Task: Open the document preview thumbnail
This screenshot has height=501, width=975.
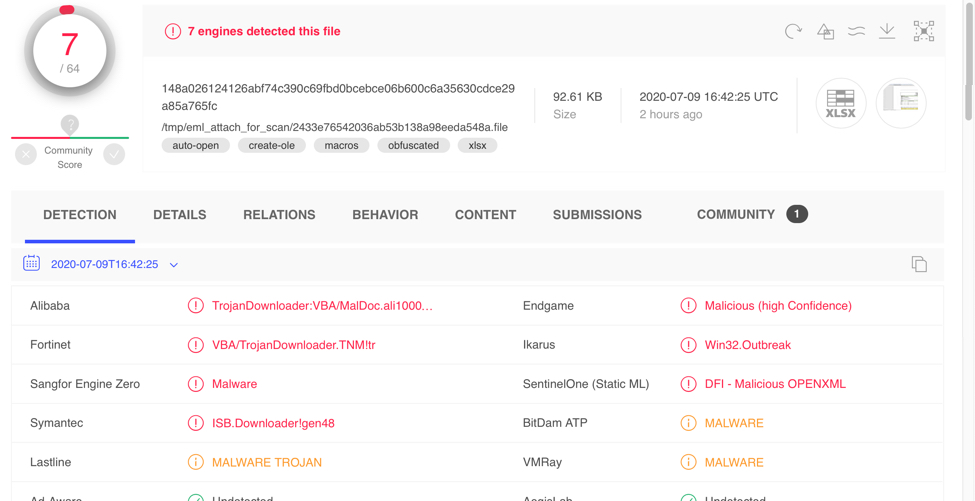Action: [902, 103]
